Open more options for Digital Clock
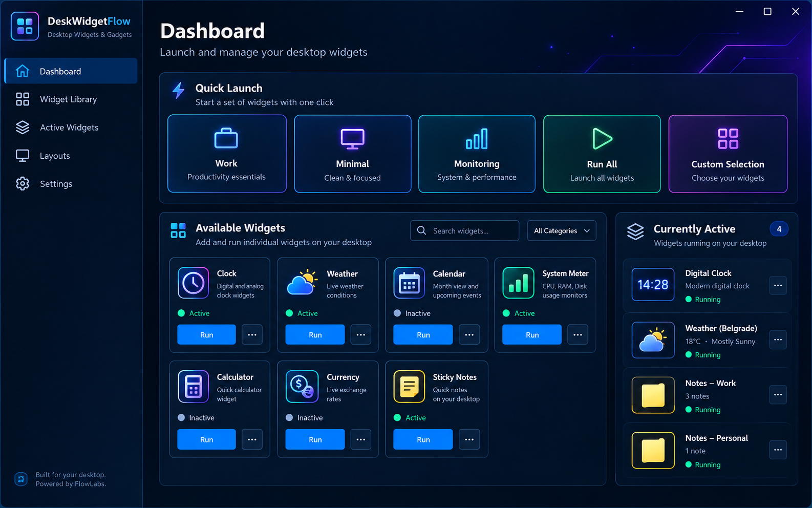812x508 pixels. (778, 285)
